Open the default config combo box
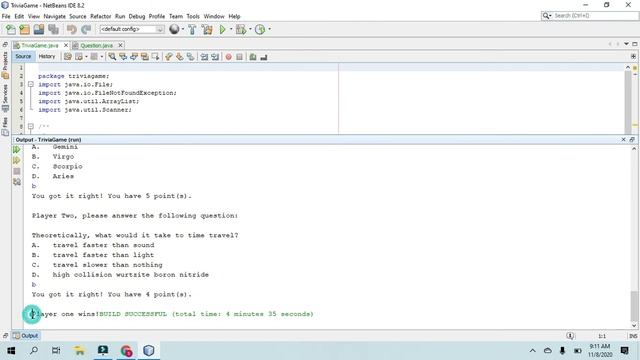640x360 pixels. [132, 29]
